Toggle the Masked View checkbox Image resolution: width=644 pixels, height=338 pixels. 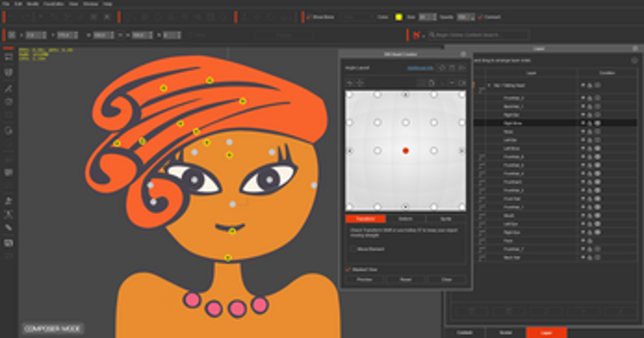pos(349,270)
